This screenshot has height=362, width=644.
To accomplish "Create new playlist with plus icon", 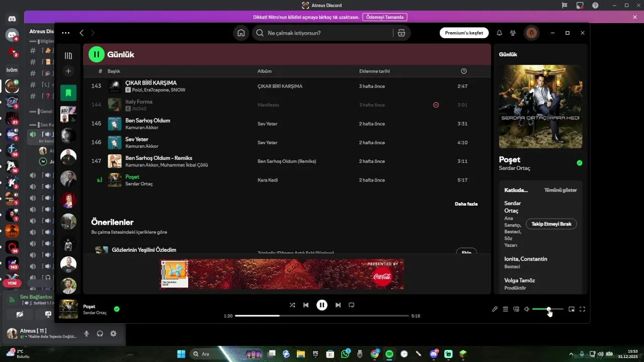I will [x=68, y=71].
